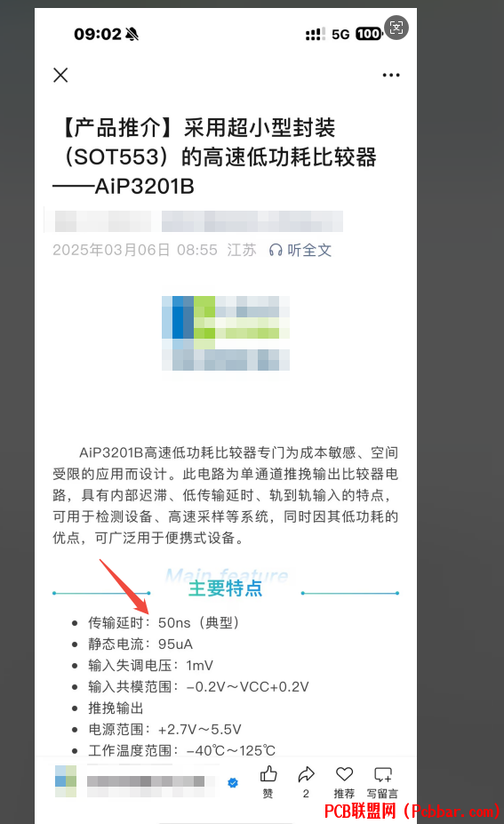The image size is (504, 824).
Task: Tap the 传输延时 50ns list item
Action: point(163,623)
